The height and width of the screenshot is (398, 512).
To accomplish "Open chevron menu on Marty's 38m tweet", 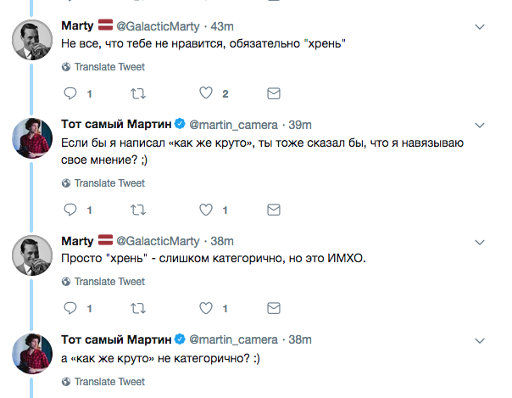I will (x=479, y=242).
